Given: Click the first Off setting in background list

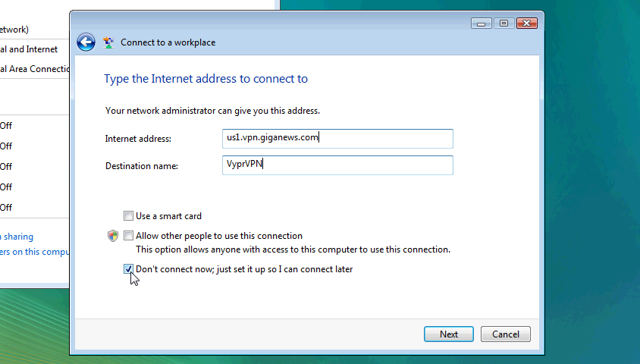Looking at the screenshot, I should point(6,126).
